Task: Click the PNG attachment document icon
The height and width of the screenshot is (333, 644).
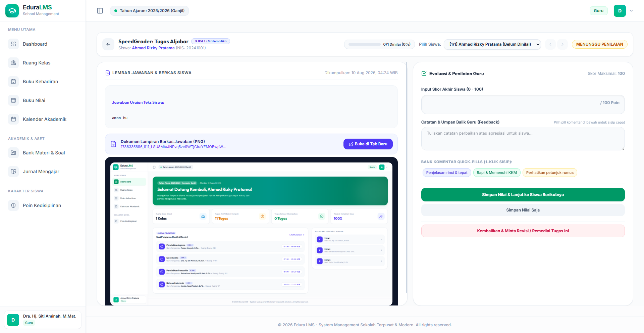Action: click(x=113, y=144)
